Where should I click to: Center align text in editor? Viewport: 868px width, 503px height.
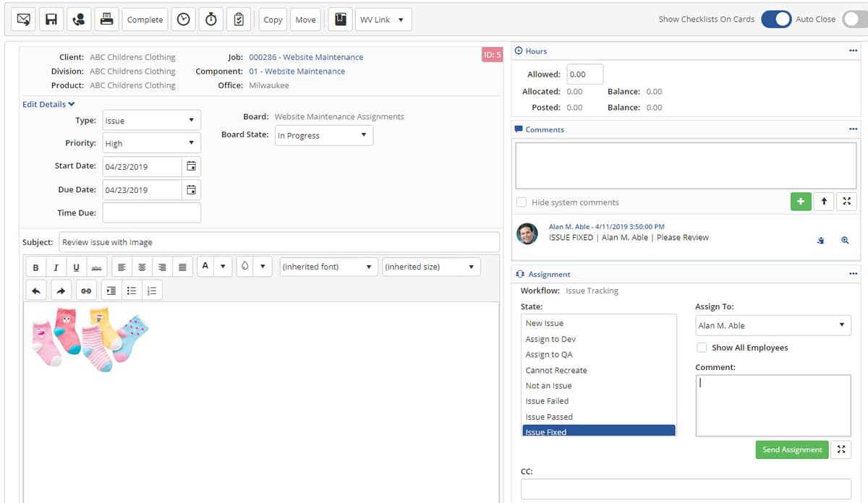142,267
